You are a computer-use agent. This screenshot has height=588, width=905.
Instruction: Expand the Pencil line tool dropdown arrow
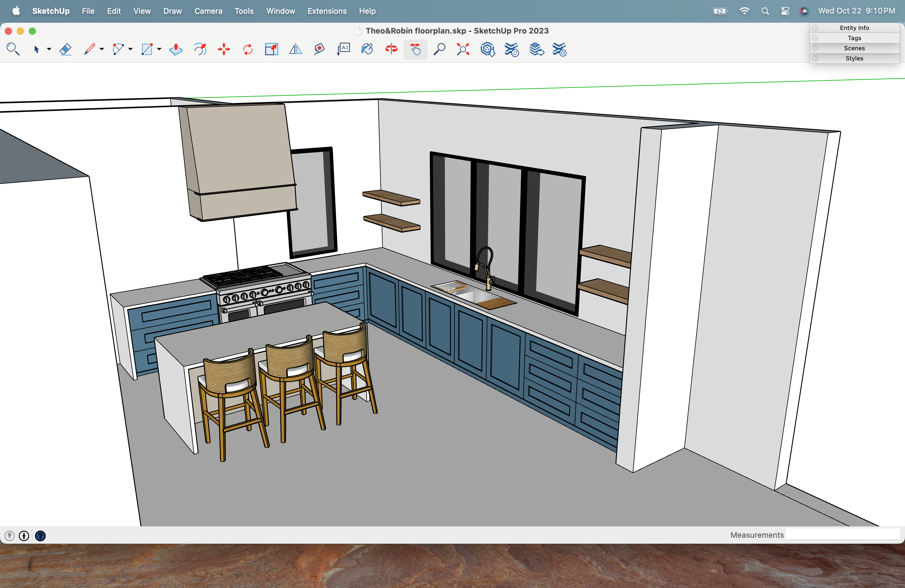coord(101,49)
